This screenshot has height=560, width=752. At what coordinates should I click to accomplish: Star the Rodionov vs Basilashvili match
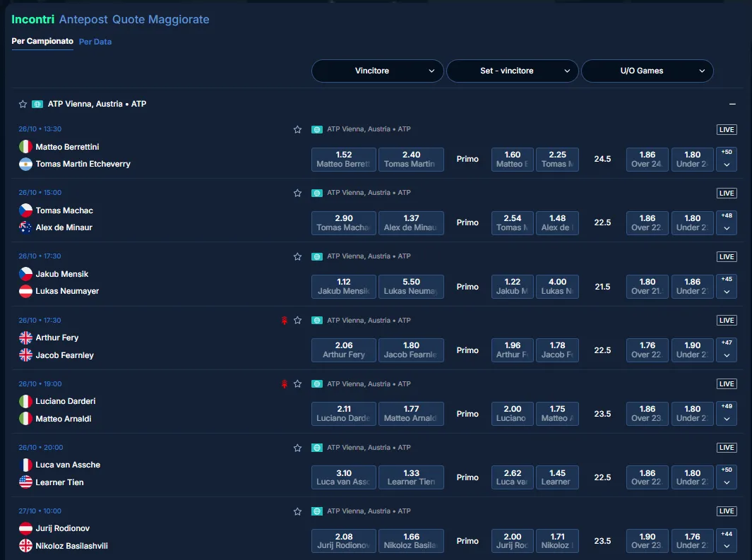(297, 511)
